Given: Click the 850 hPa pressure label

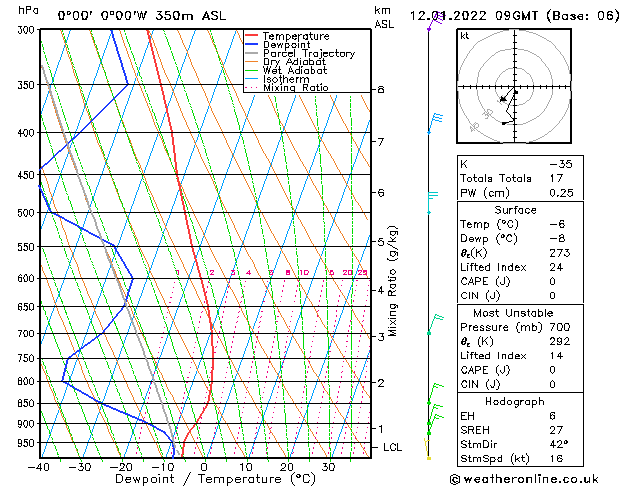Looking at the screenshot, I should click(x=28, y=403).
